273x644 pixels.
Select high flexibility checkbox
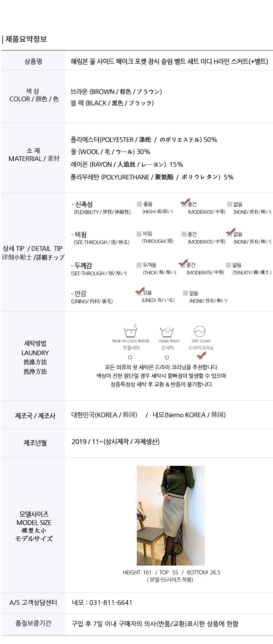[x=139, y=204]
